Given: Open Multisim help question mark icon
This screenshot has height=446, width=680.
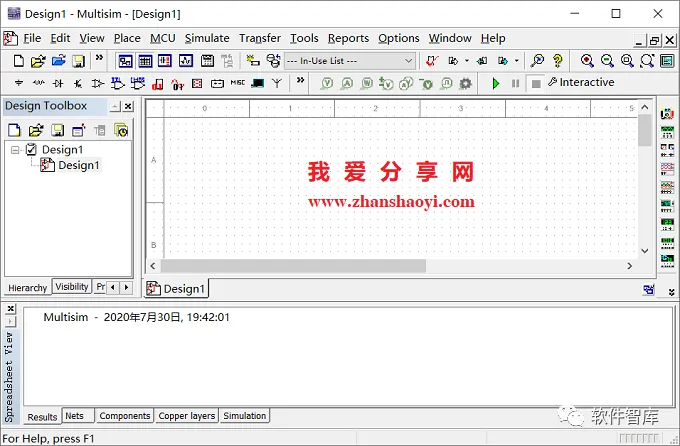Looking at the screenshot, I should click(x=558, y=61).
